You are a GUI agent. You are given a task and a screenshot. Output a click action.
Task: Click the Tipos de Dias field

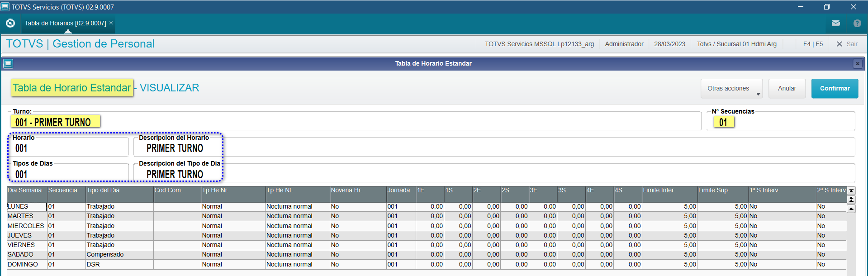[68, 175]
